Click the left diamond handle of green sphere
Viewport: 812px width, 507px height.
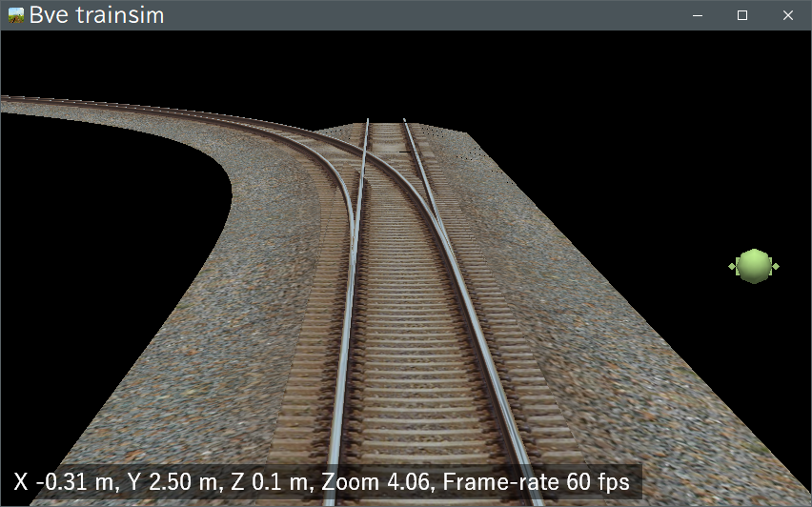[732, 266]
